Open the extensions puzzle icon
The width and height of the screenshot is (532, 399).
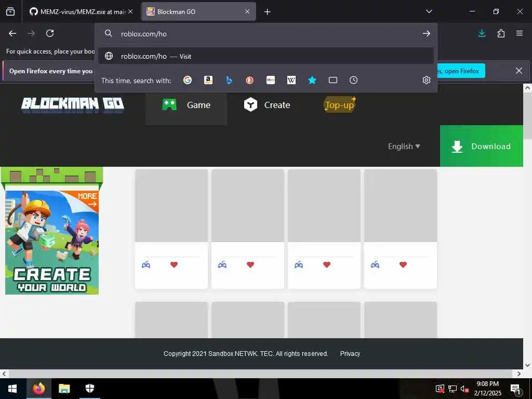point(501,33)
